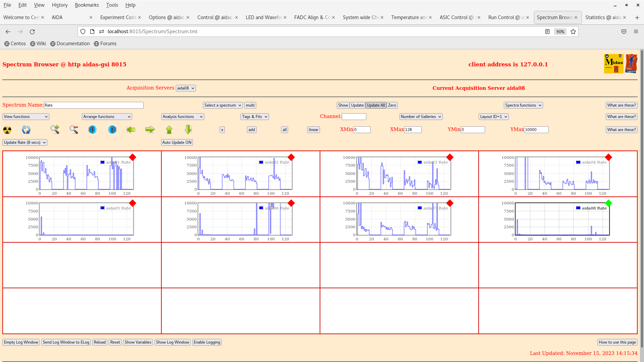Open the Update Rate (8 secs) dropdown

click(25, 142)
